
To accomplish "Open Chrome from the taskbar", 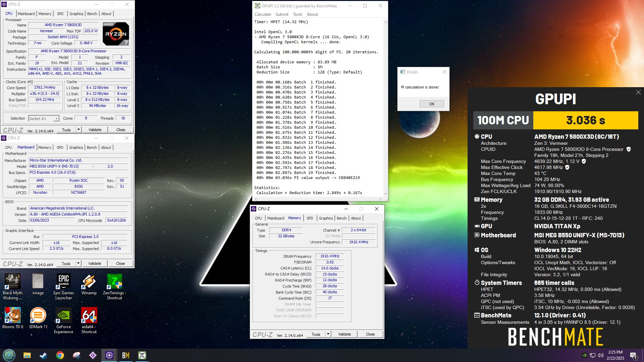I will 60,355.
